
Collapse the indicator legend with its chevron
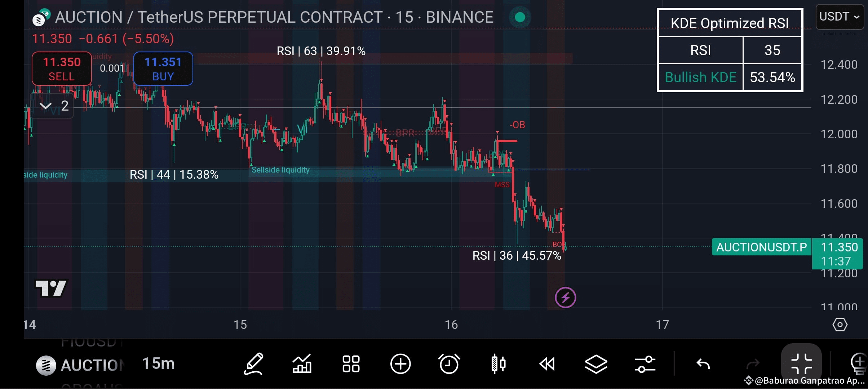[x=46, y=106]
